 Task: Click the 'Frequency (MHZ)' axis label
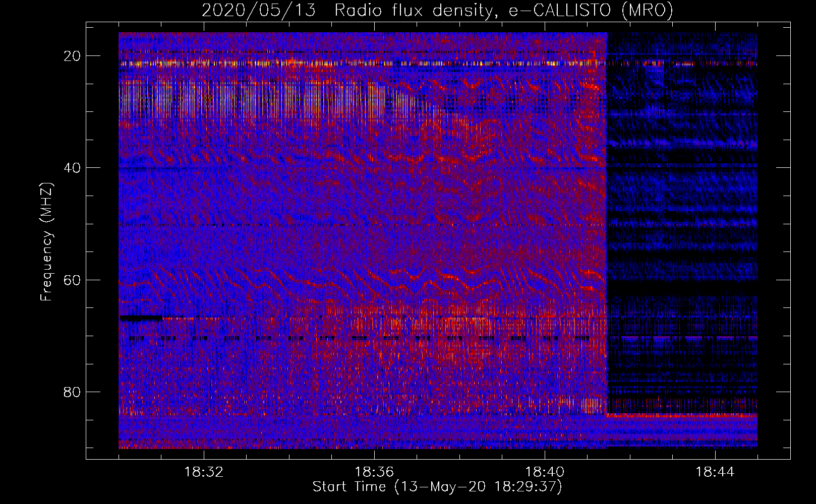coord(47,242)
